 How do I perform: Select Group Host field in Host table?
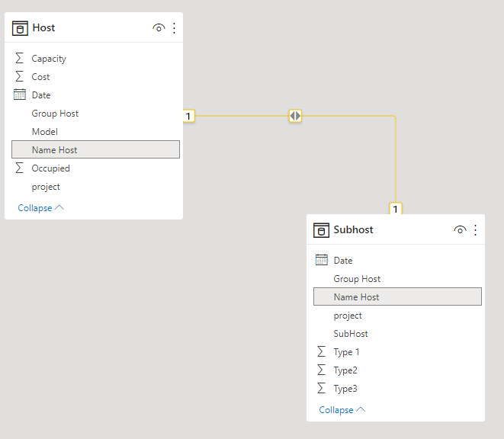(x=95, y=114)
